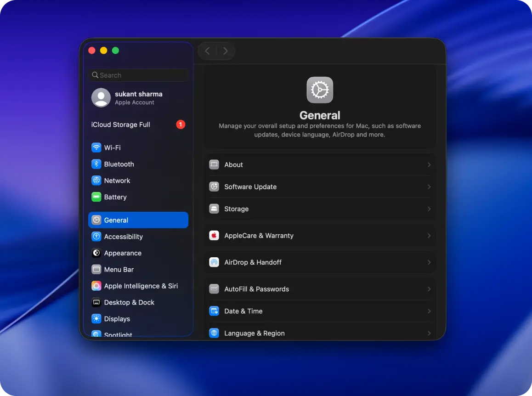Open Appearance settings from sidebar

(x=138, y=253)
